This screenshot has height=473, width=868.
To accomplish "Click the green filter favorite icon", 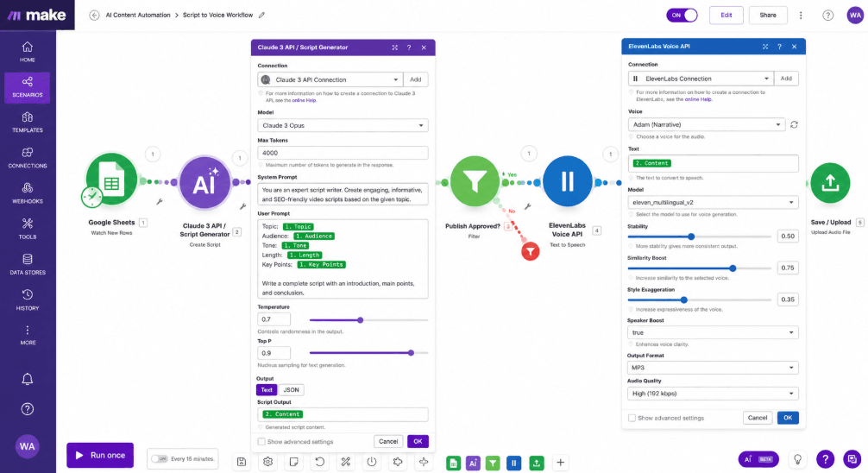I will tap(493, 463).
